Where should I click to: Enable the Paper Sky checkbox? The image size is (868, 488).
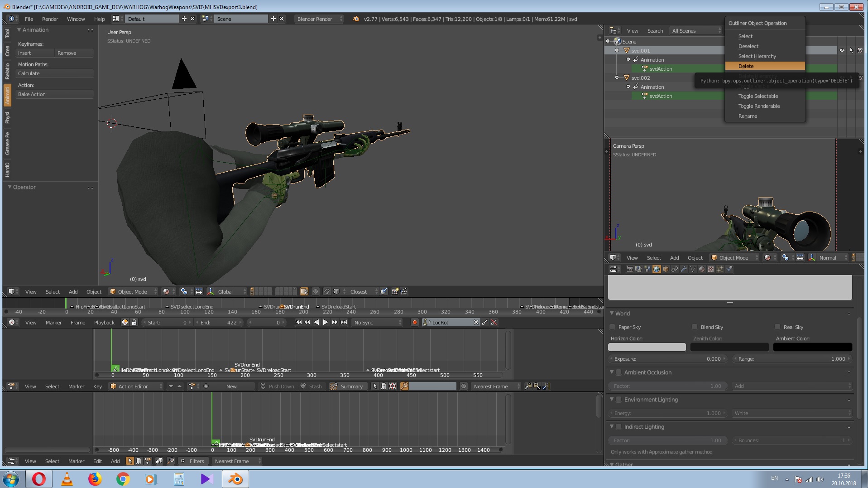pyautogui.click(x=613, y=327)
